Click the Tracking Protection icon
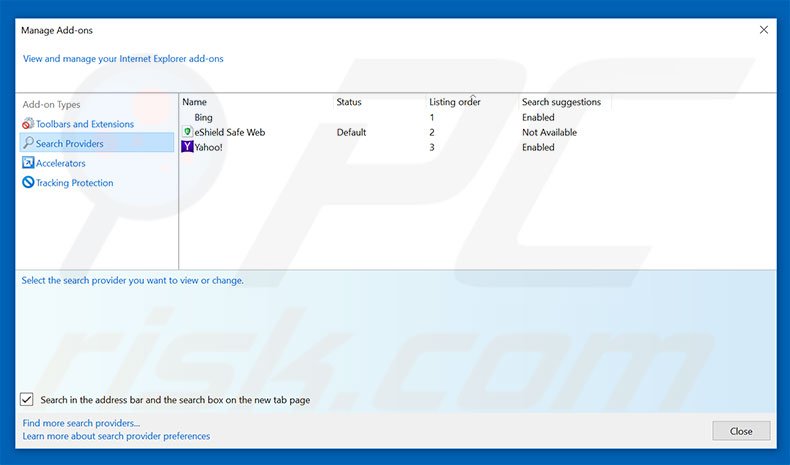Viewport: 790px width, 465px height. 28,182
